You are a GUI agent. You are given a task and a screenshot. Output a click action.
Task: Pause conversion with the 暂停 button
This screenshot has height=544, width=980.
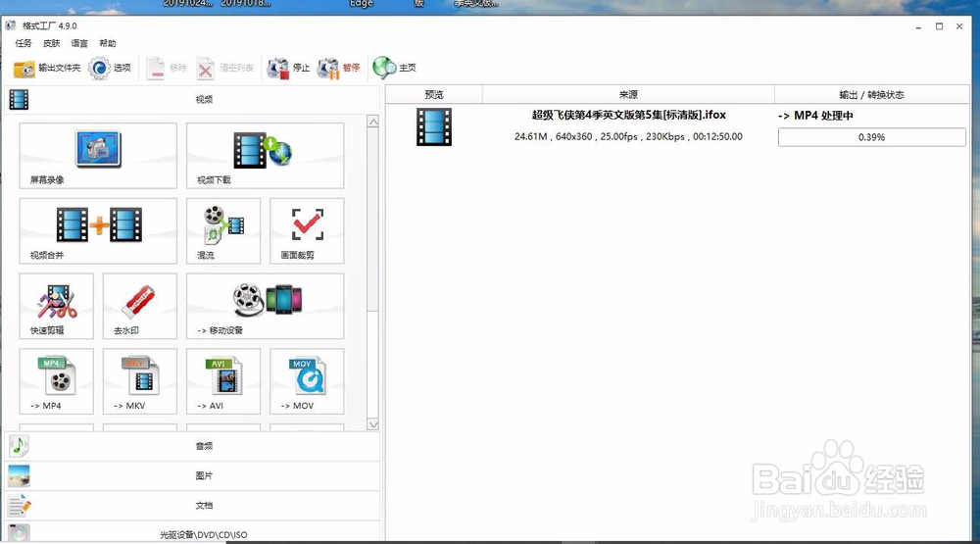pyautogui.click(x=338, y=68)
